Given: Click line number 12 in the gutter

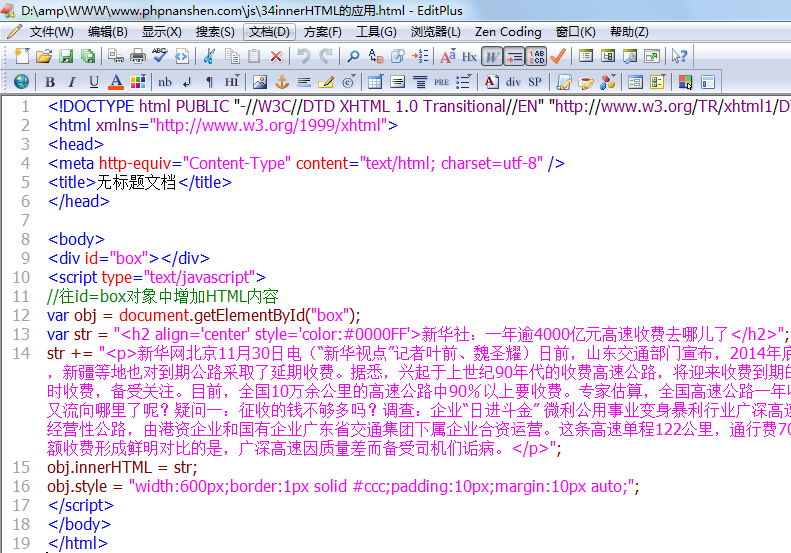Looking at the screenshot, I should click(x=21, y=315).
